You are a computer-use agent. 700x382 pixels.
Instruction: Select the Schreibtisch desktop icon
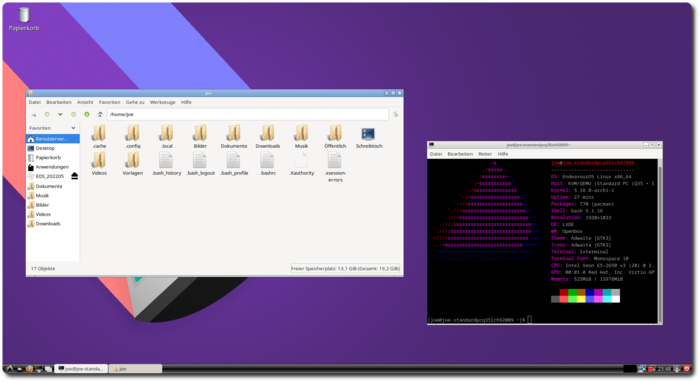click(369, 137)
